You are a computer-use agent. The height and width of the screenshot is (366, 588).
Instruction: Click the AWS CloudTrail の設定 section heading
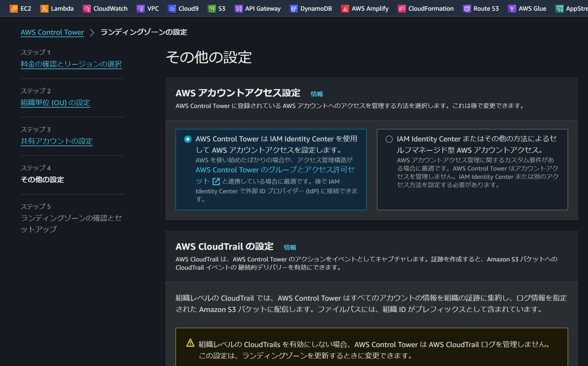(224, 246)
